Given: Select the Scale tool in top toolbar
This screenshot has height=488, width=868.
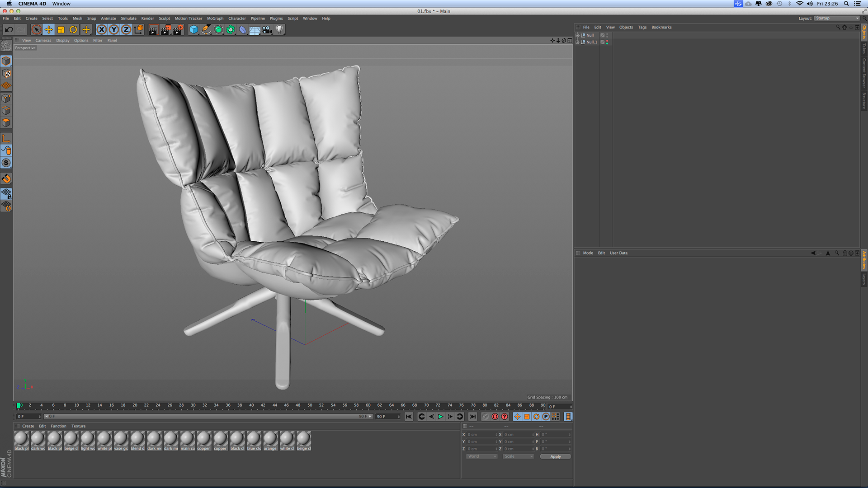Looking at the screenshot, I should point(61,30).
